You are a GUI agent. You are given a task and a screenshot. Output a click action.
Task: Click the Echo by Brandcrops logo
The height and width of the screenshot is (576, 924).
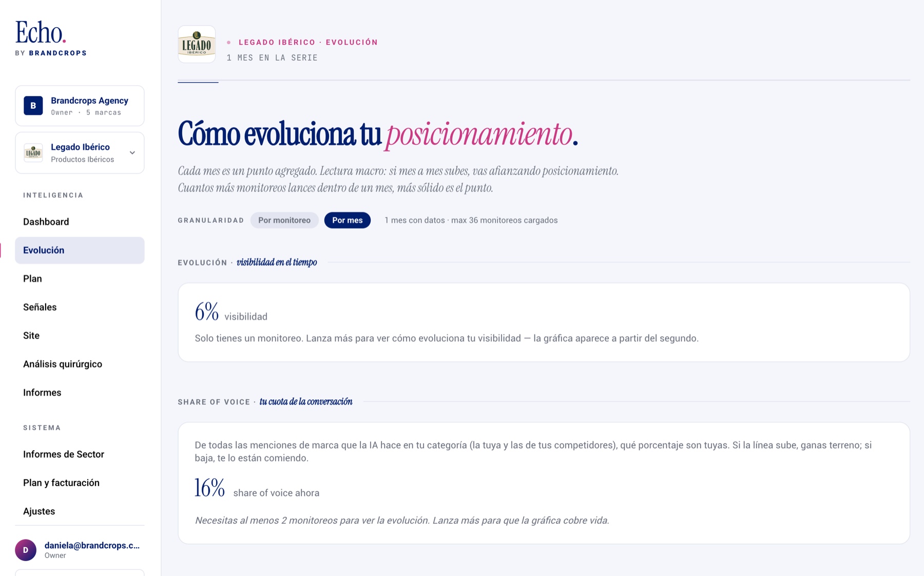coord(51,39)
